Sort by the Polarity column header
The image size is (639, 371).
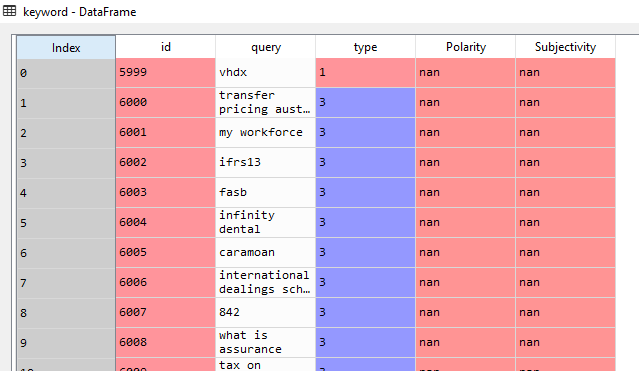pyautogui.click(x=465, y=47)
